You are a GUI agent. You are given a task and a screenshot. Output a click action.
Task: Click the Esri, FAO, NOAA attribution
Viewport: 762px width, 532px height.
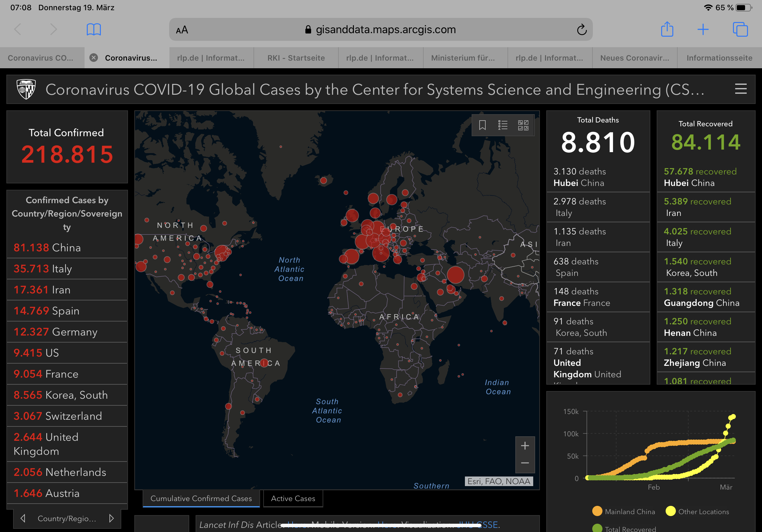[x=499, y=481]
